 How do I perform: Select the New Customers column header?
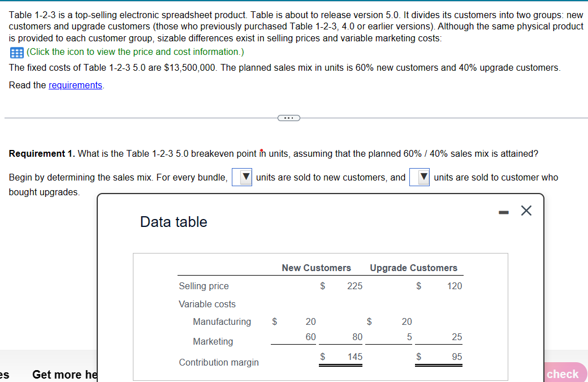[x=316, y=268]
